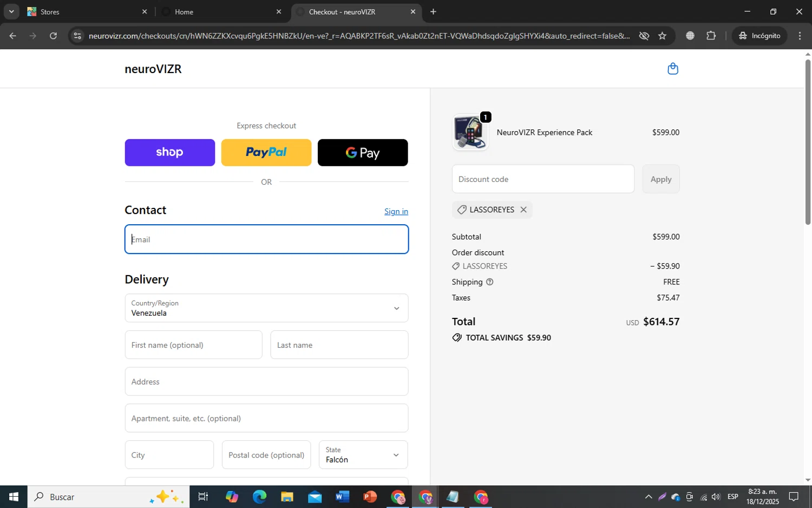Click the Apply discount button
Viewport: 812px width, 508px height.
[661, 179]
